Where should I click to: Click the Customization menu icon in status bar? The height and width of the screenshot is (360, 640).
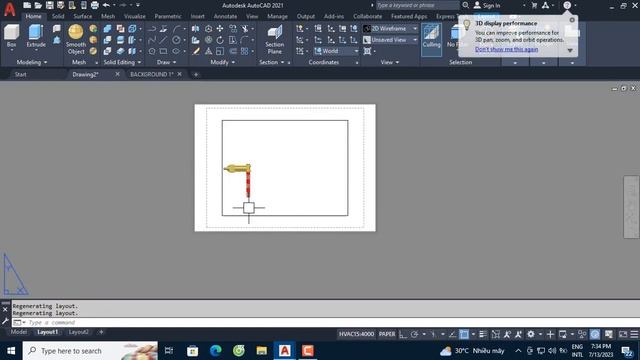pos(634,334)
